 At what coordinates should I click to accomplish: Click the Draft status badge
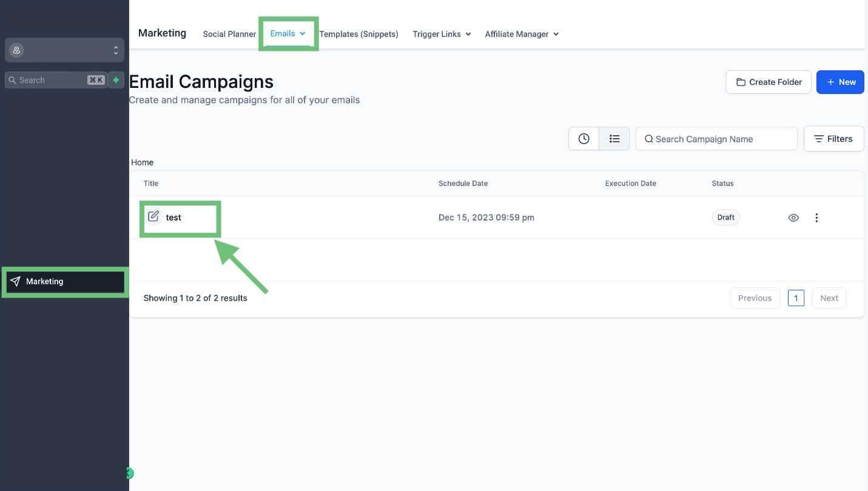coord(725,218)
